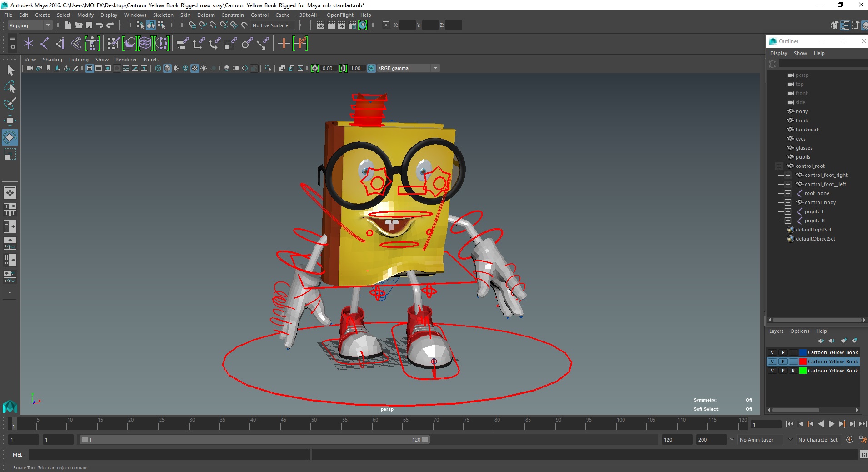Viewport: 868px width, 472px height.
Task: Click the Parent constraint shelf icon
Action: 182,43
